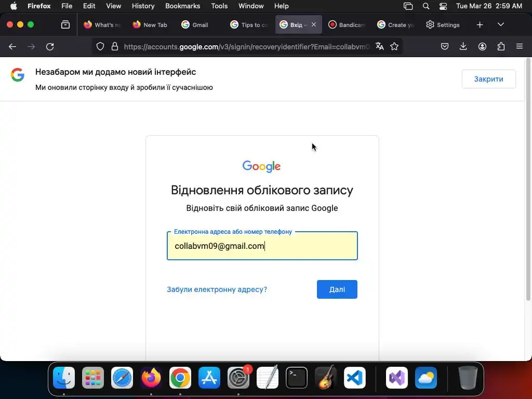This screenshot has width=532, height=399.
Task: Click the Закрити button on the banner
Action: point(488,79)
